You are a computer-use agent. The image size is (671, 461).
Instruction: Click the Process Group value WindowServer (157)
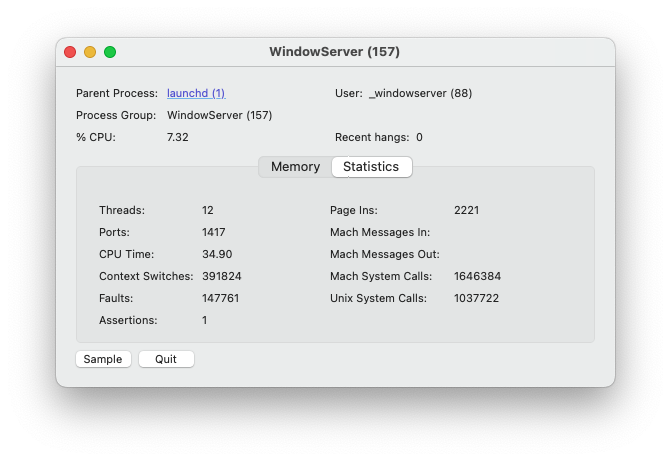(220, 115)
